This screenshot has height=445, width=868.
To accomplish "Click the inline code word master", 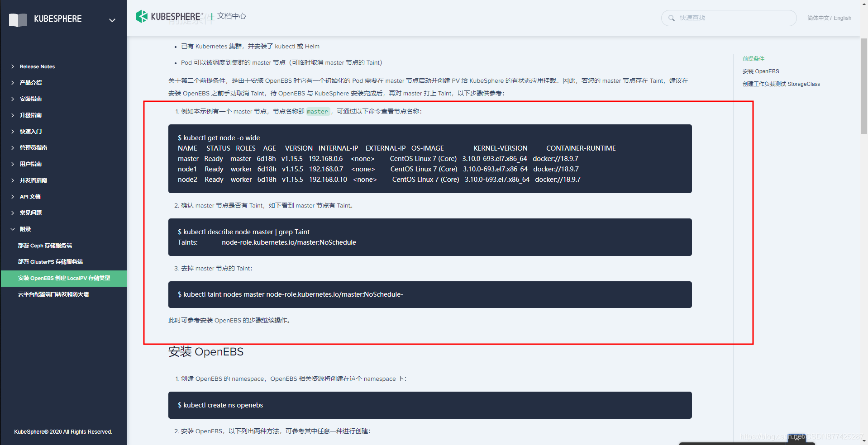I will pyautogui.click(x=317, y=111).
